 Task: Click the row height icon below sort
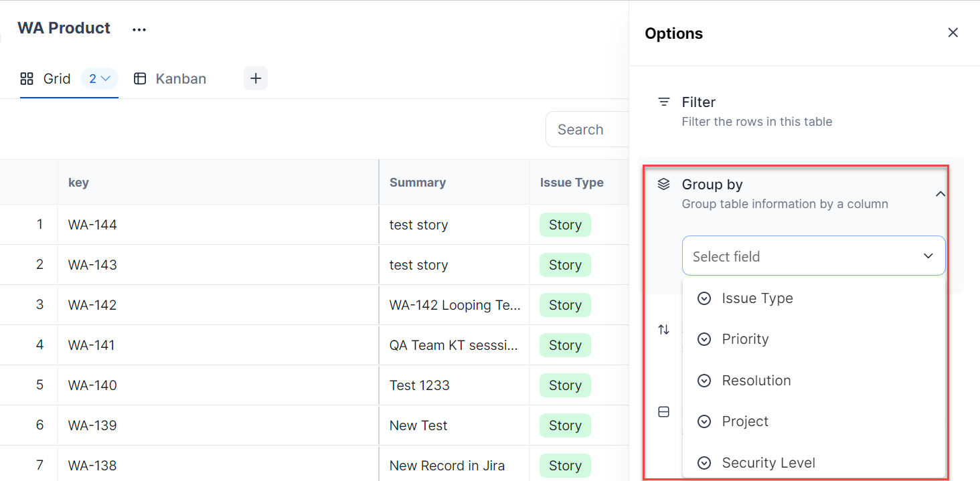[x=663, y=412]
